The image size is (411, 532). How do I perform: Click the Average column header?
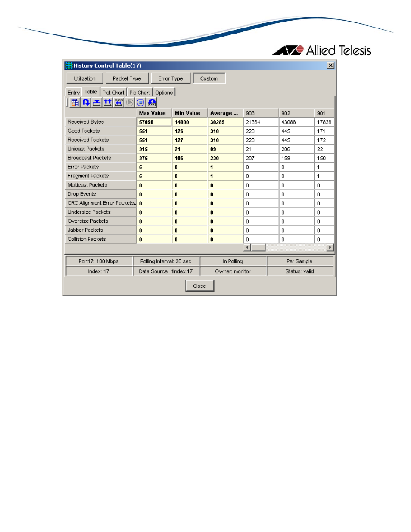(x=226, y=113)
